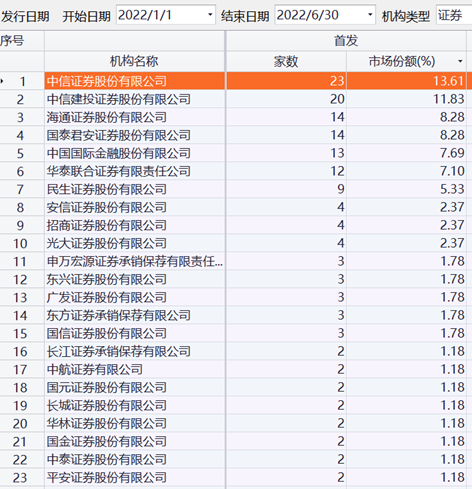
Task: Select the 中信证券股份有限公司 row
Action: 236,81
